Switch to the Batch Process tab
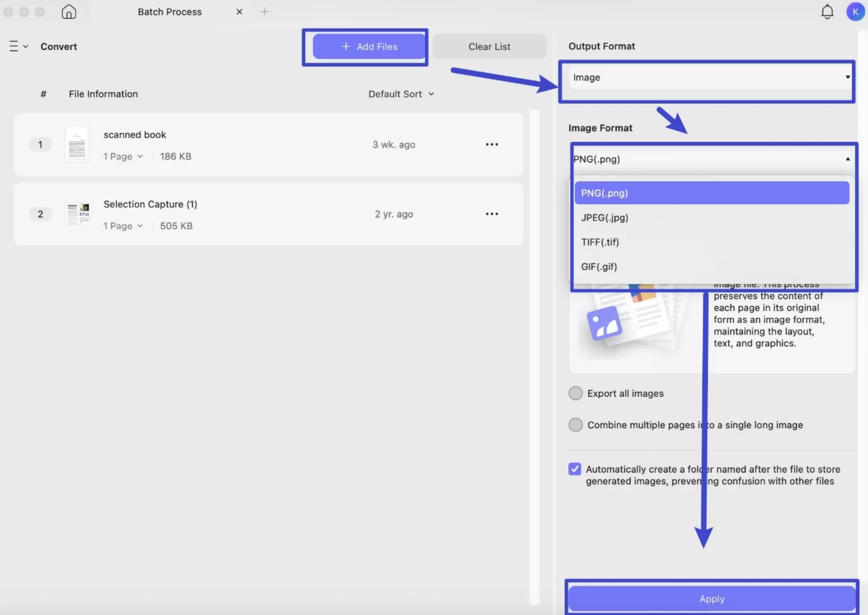868x615 pixels. tap(169, 11)
